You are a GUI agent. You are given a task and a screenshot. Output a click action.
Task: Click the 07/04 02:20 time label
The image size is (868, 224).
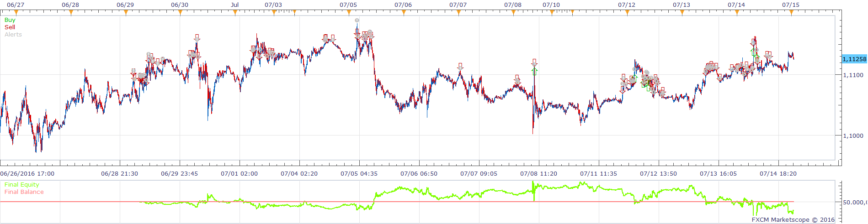point(299,174)
